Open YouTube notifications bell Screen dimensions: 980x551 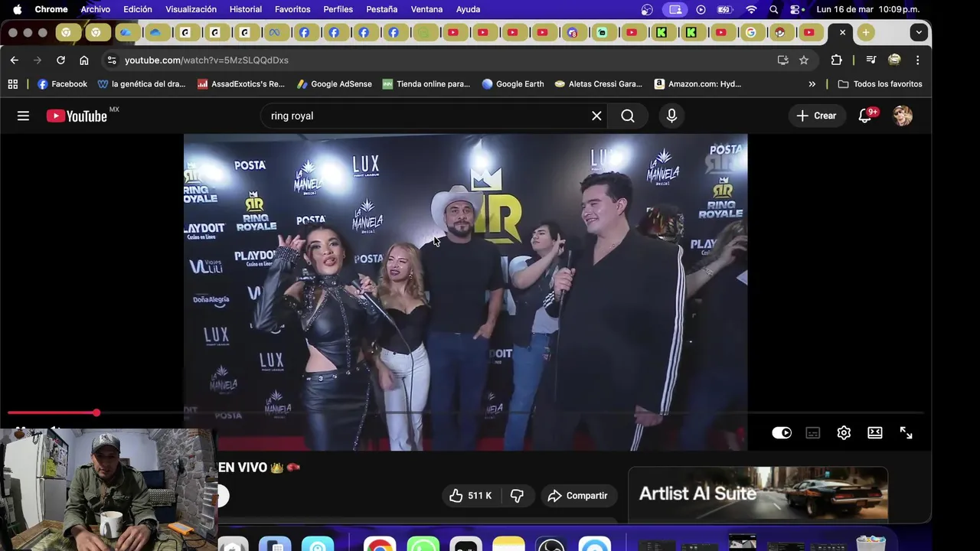click(x=865, y=116)
